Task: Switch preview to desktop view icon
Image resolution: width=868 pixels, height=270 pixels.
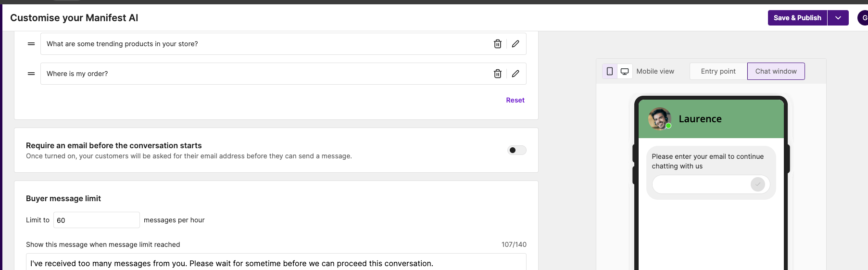Action: (625, 71)
